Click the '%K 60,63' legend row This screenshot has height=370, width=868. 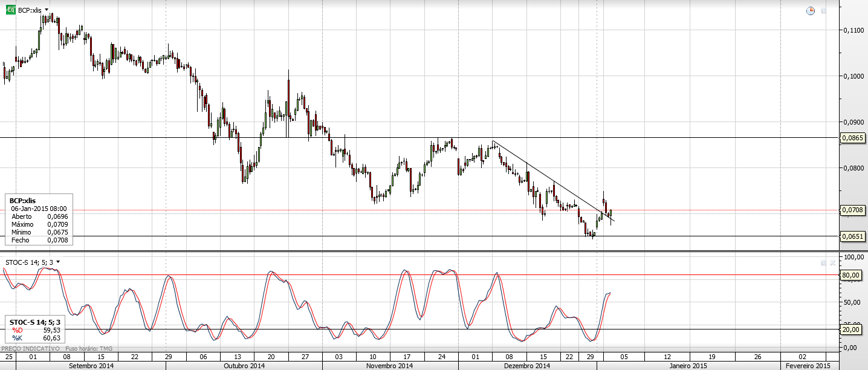[x=36, y=339]
